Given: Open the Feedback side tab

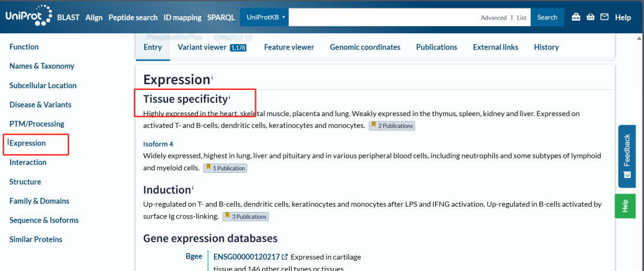Looking at the screenshot, I should tap(627, 156).
